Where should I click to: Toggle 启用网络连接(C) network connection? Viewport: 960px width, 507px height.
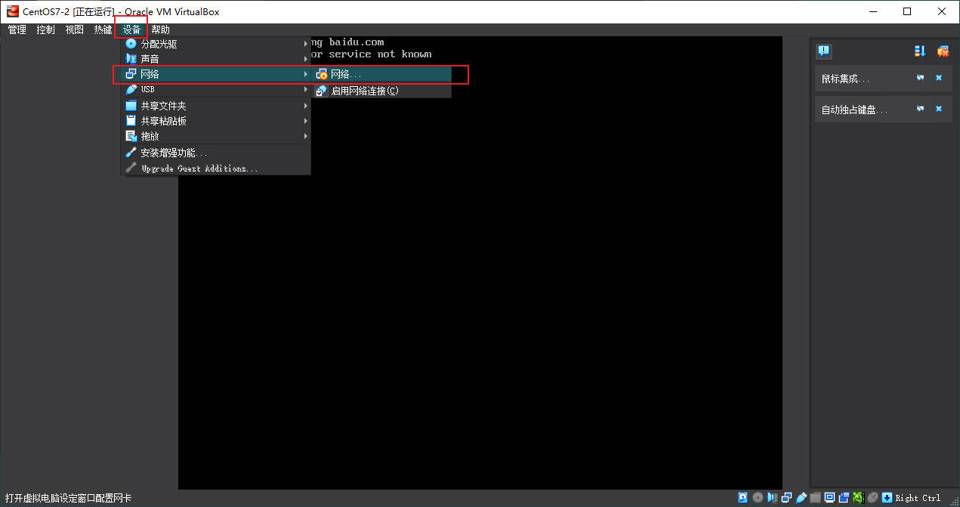pos(364,91)
